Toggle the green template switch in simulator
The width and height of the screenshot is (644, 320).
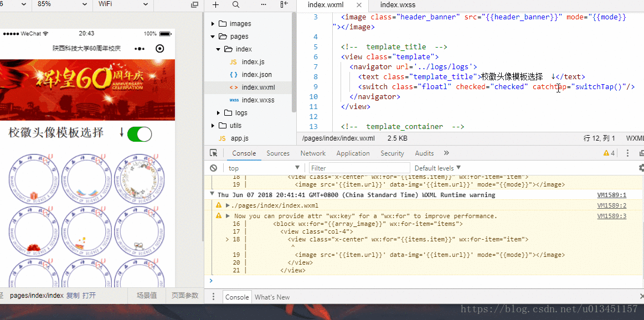(x=140, y=134)
